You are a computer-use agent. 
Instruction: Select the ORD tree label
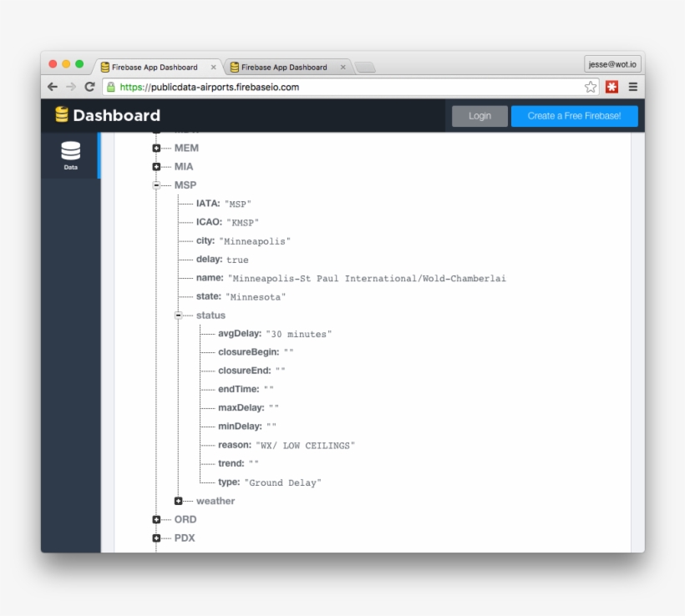click(x=185, y=519)
